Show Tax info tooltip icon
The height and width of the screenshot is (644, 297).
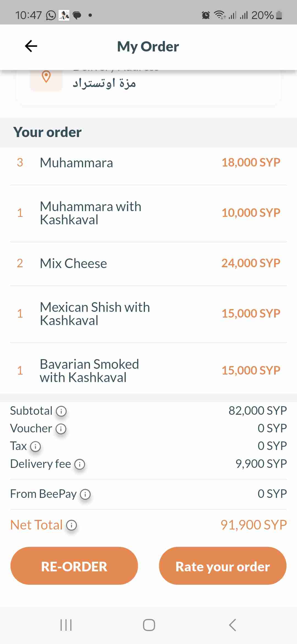pos(35,446)
